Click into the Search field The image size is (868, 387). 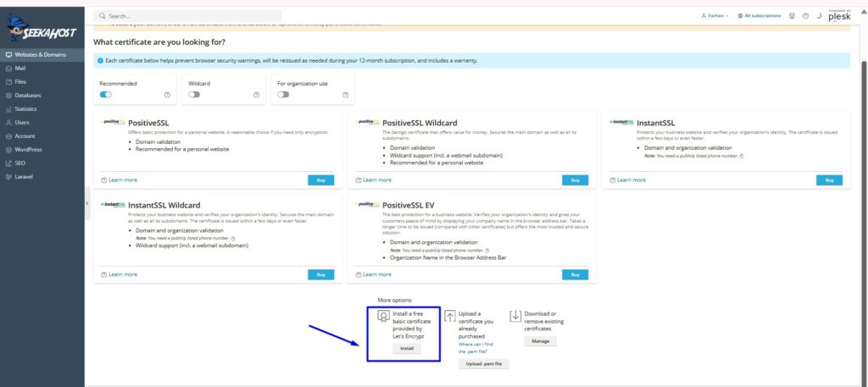click(187, 16)
